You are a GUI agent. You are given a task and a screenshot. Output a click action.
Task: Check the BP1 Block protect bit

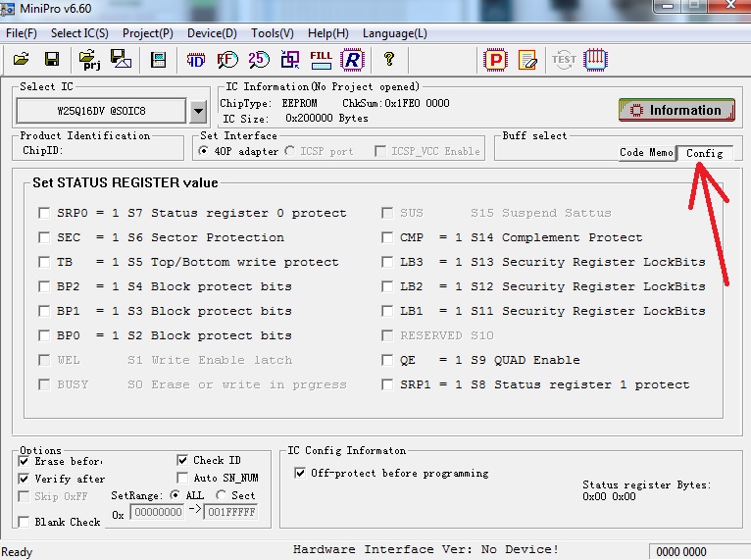coord(44,311)
